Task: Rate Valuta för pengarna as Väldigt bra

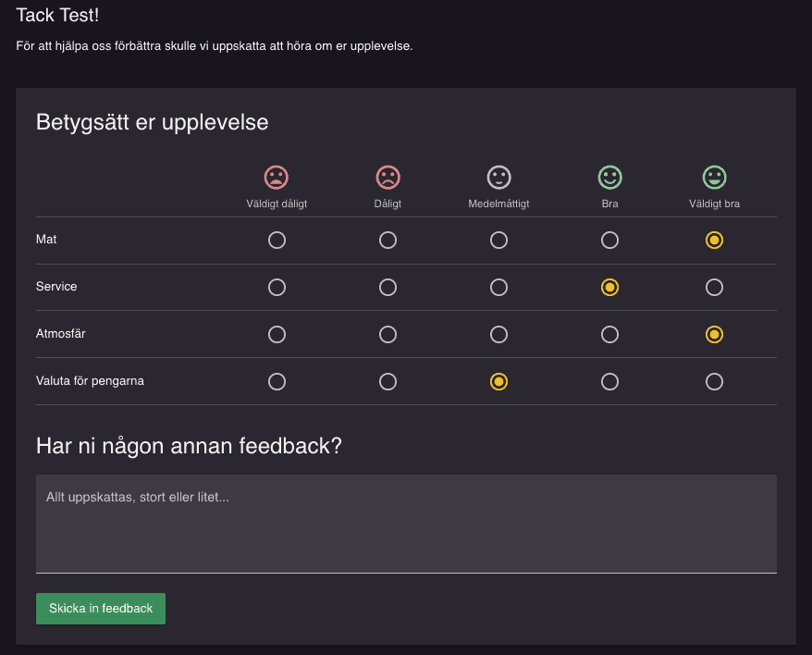Action: tap(714, 381)
